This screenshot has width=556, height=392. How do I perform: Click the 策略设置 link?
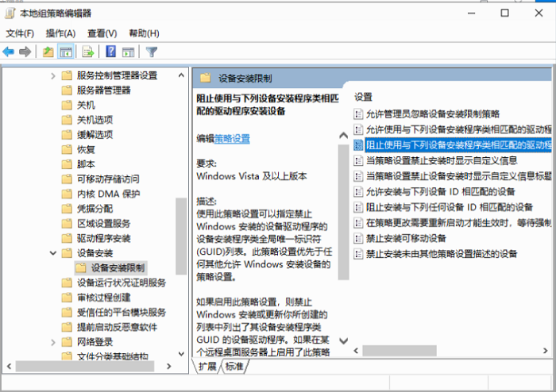[x=232, y=138]
